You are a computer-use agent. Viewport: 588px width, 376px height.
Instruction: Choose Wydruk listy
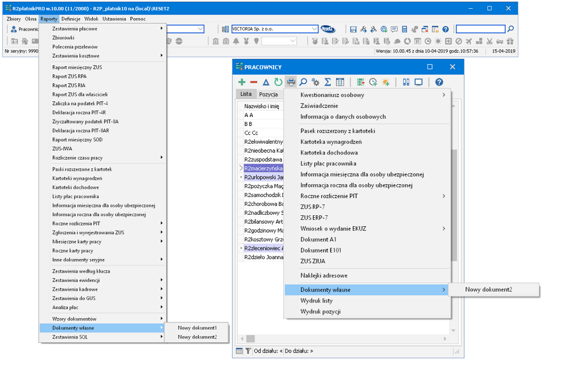tap(367, 301)
